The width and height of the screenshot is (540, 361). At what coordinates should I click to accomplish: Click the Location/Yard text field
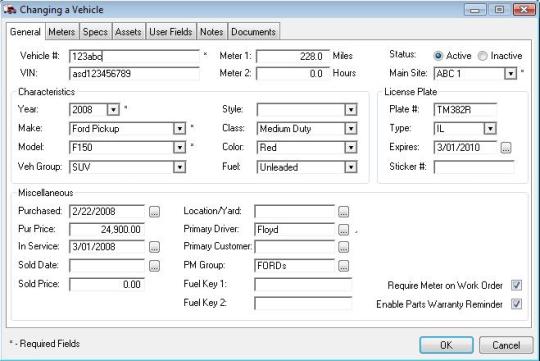294,212
